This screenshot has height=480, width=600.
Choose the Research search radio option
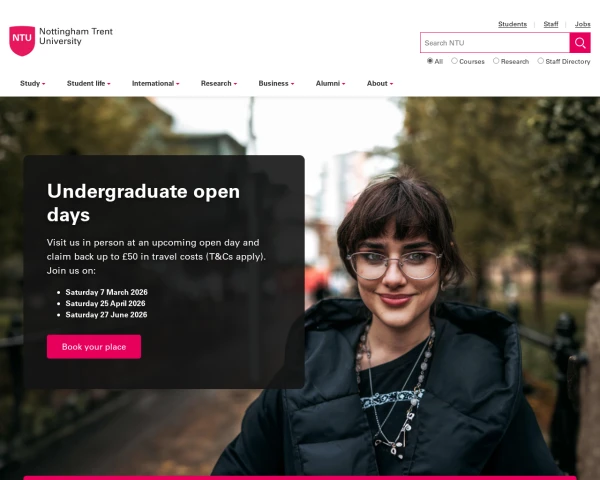[x=496, y=61]
